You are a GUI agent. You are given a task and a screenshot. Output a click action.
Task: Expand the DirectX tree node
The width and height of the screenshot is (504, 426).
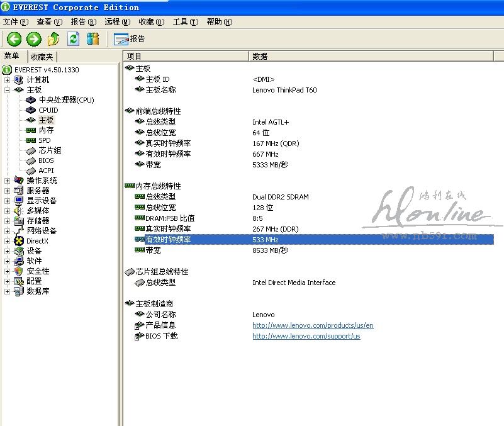(8, 241)
